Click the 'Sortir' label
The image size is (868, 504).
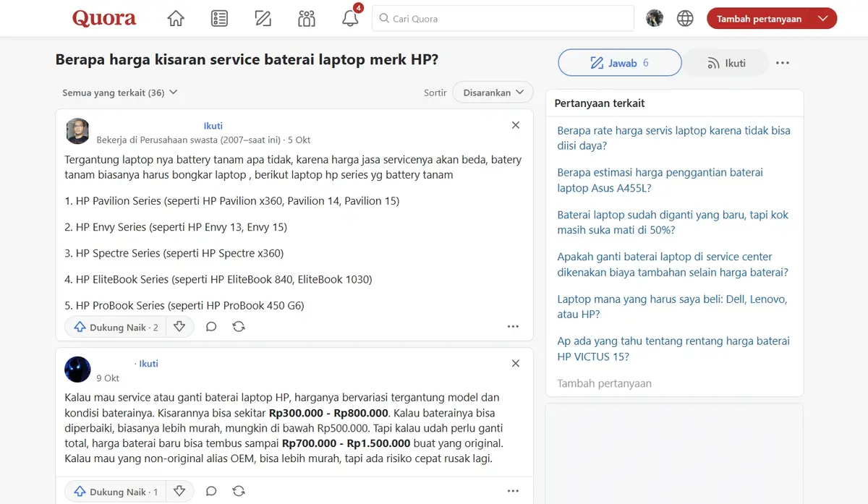click(435, 93)
